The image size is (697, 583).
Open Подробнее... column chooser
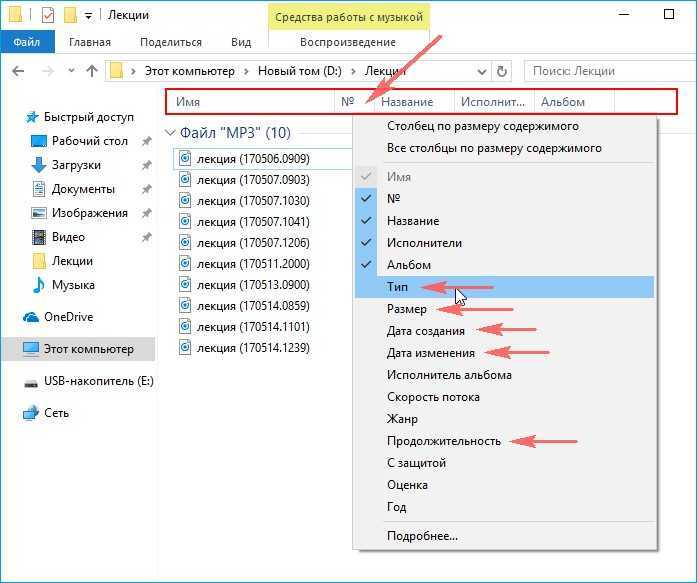(x=505, y=536)
